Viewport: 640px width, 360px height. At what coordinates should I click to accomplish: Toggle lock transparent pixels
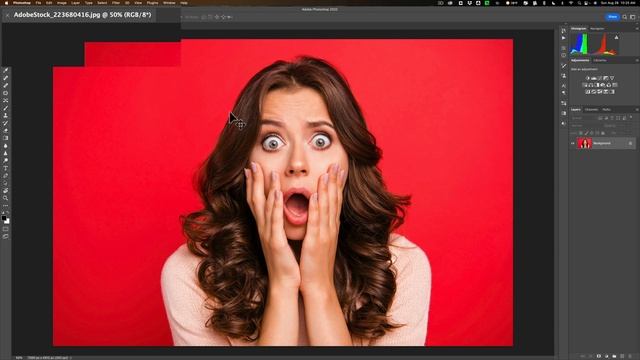coord(580,133)
